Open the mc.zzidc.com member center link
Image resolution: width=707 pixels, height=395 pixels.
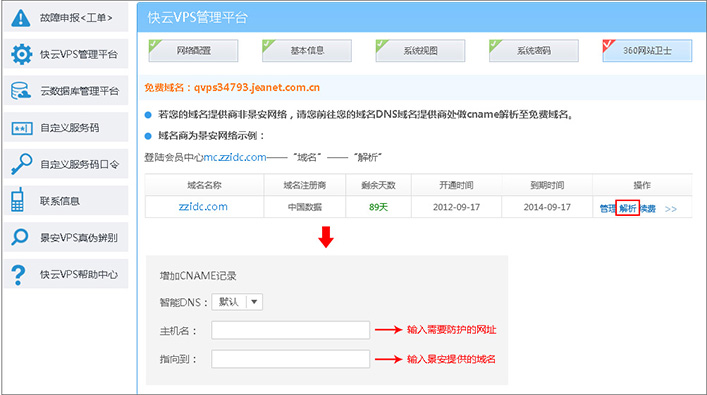tap(235, 157)
